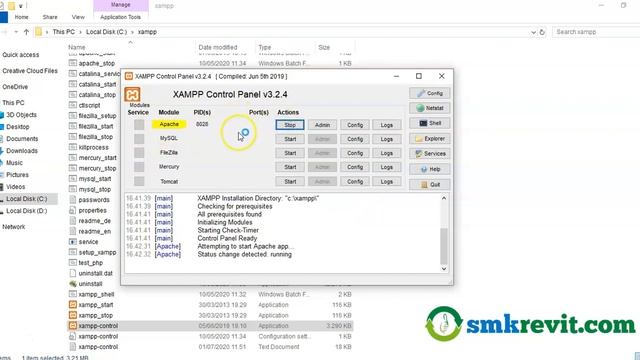This screenshot has width=640, height=360.
Task: Select the uninstall application file
Action: [90, 284]
